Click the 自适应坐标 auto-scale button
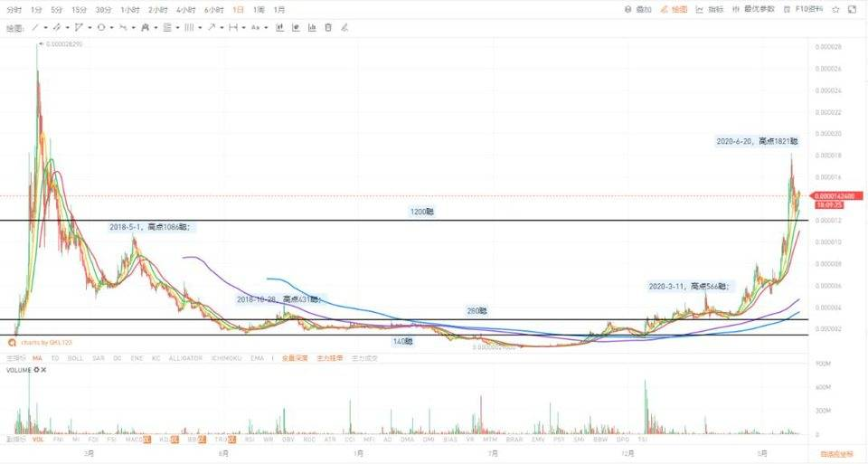Image resolution: width=868 pixels, height=464 pixels. 837,454
